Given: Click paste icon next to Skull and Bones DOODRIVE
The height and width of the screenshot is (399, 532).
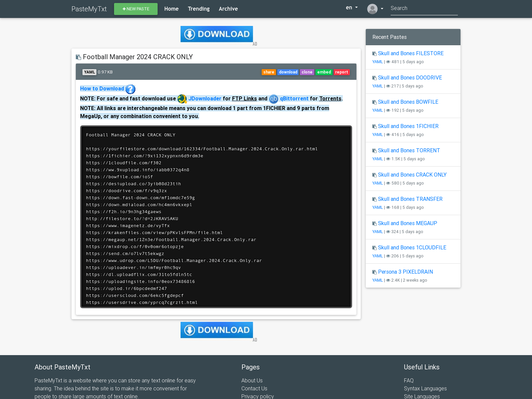Looking at the screenshot, I should pos(374,78).
